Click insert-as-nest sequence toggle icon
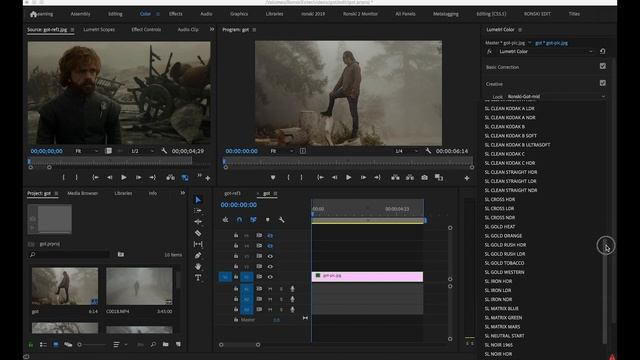The image size is (640, 360). click(225, 220)
